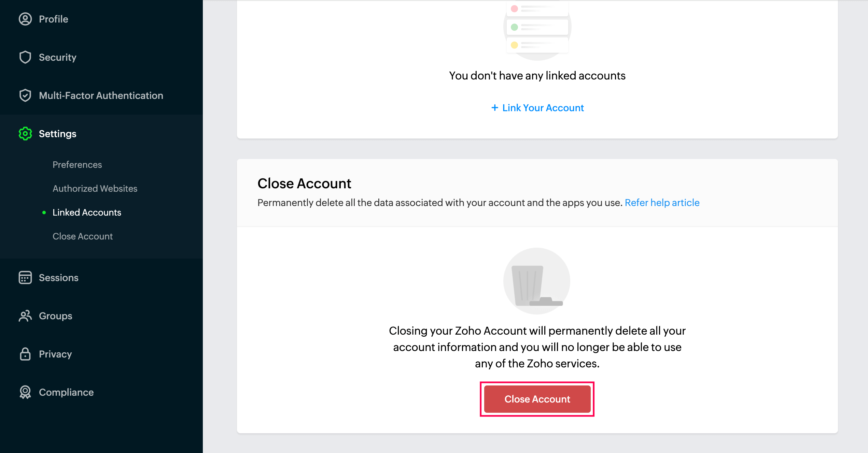Image resolution: width=868 pixels, height=453 pixels.
Task: Click the Compliance badge icon
Action: (x=25, y=393)
